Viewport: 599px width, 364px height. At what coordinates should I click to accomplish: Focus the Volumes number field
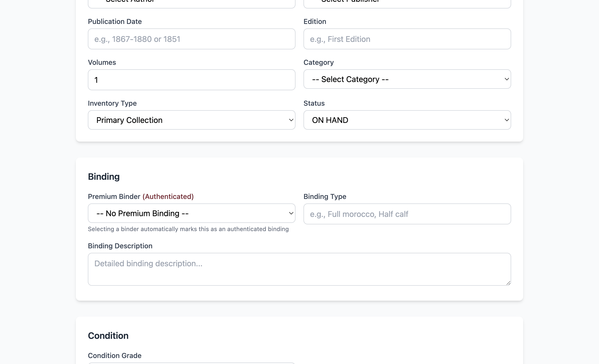tap(191, 80)
